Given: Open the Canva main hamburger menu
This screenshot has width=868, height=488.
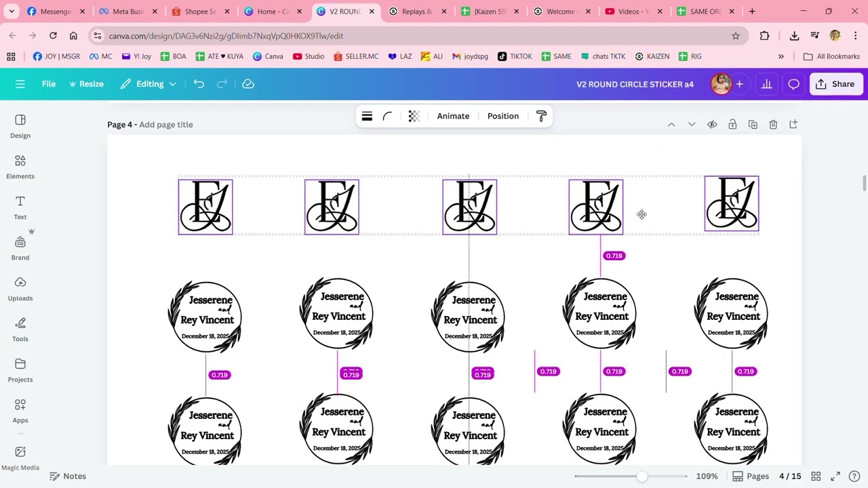Looking at the screenshot, I should pos(20,84).
